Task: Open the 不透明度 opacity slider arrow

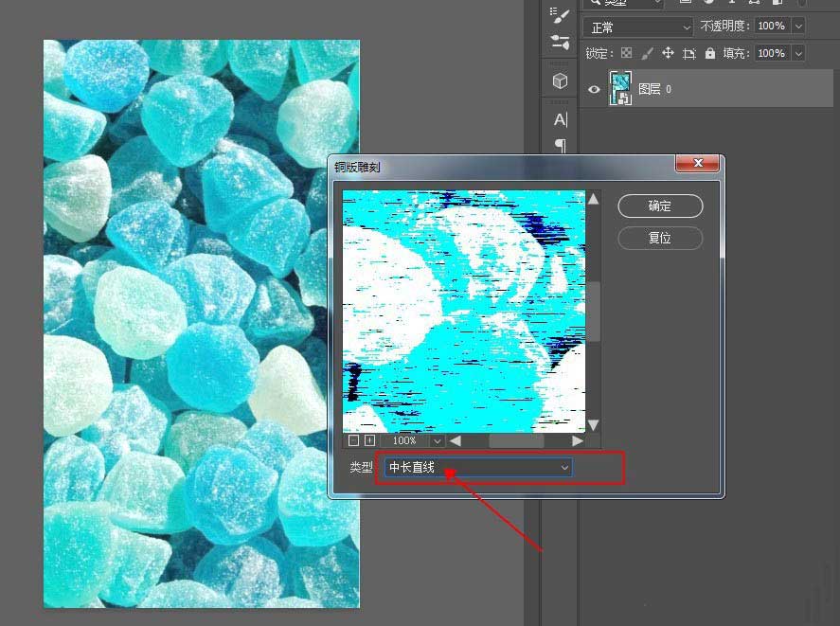Action: [798, 26]
